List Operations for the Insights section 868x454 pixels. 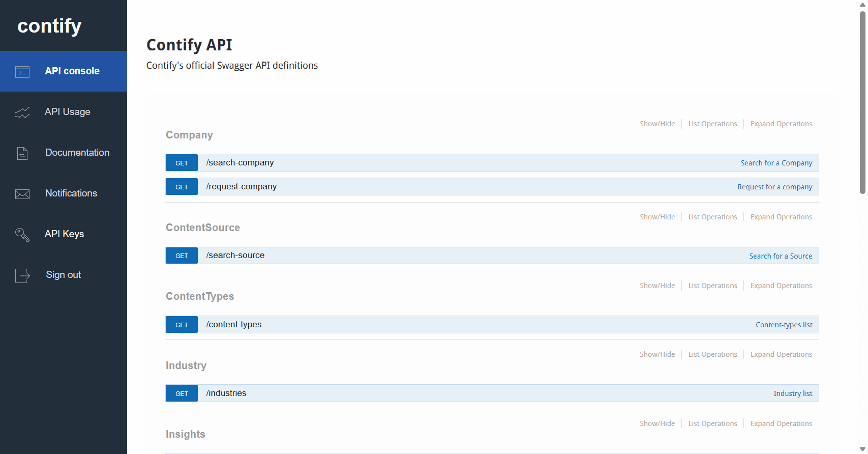[x=712, y=423]
